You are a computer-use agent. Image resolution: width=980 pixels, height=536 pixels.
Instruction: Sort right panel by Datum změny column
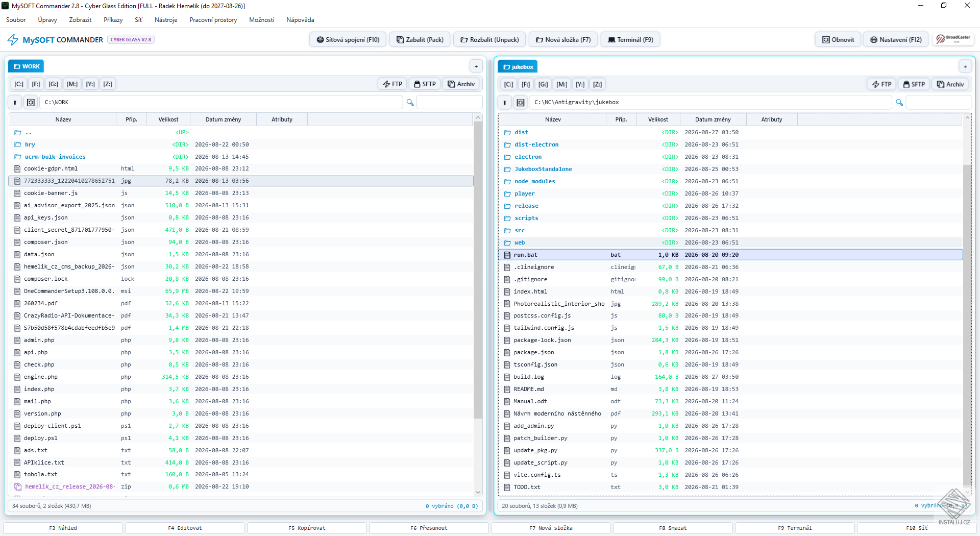[x=713, y=119]
